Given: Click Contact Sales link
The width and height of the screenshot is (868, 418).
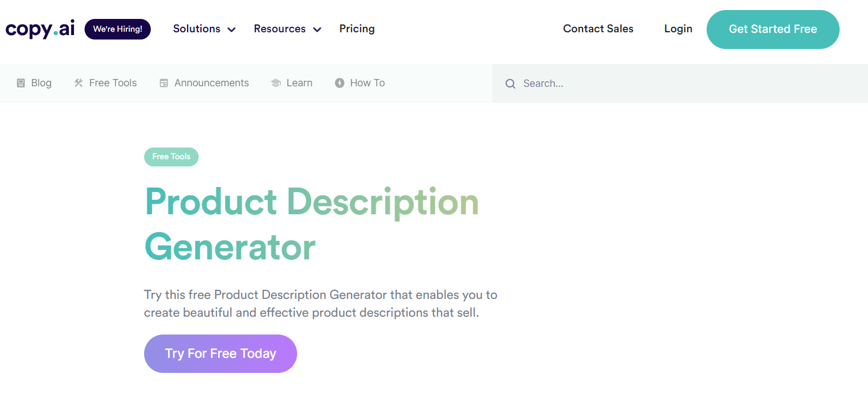Looking at the screenshot, I should [x=598, y=29].
